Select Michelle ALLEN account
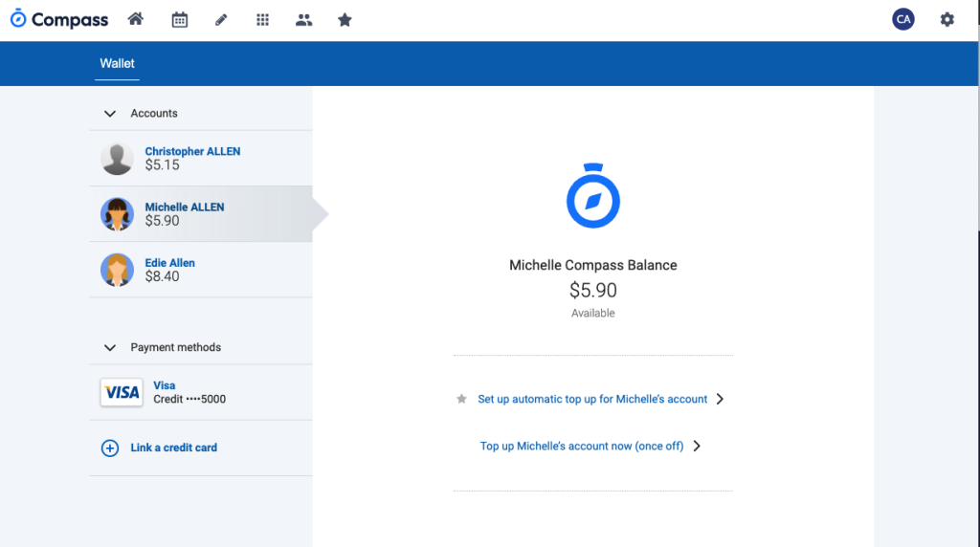The width and height of the screenshot is (980, 547). (x=201, y=213)
